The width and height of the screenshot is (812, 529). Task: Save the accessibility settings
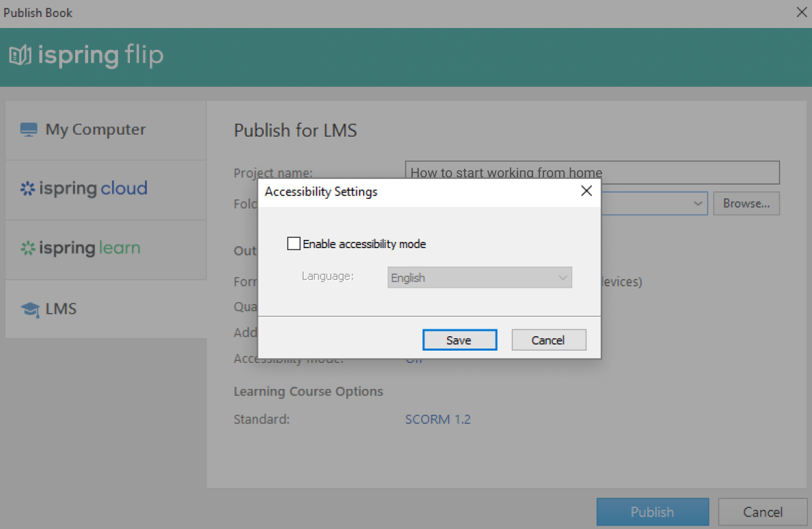pyautogui.click(x=459, y=340)
